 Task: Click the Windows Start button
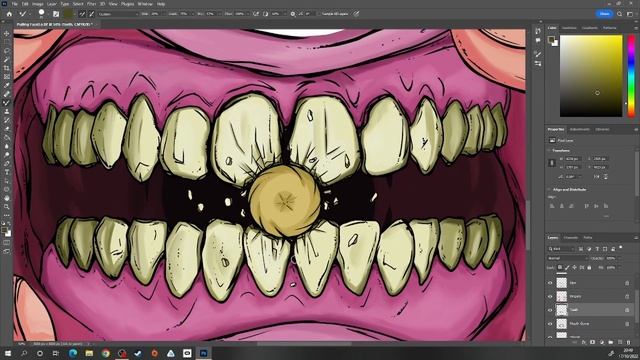[x=8, y=353]
